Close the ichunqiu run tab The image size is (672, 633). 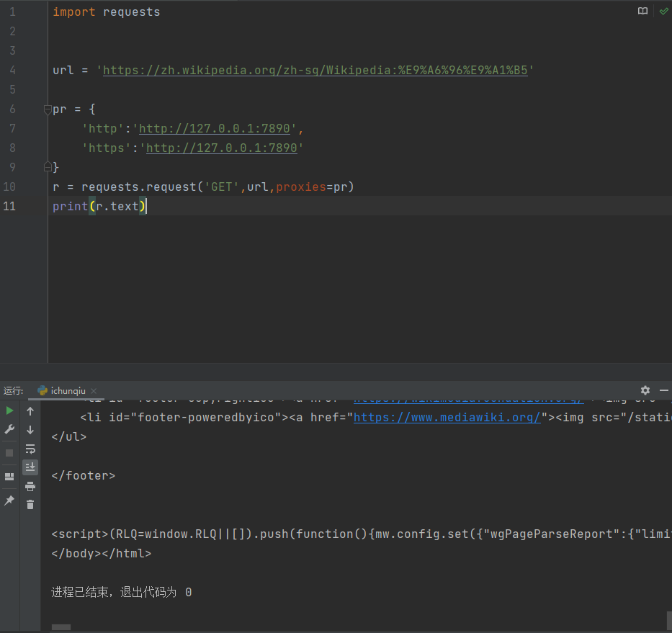point(94,391)
